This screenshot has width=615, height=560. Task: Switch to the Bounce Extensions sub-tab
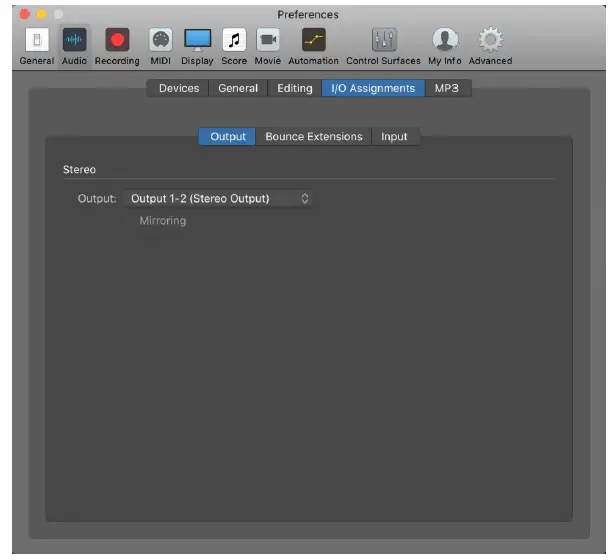pos(314,136)
